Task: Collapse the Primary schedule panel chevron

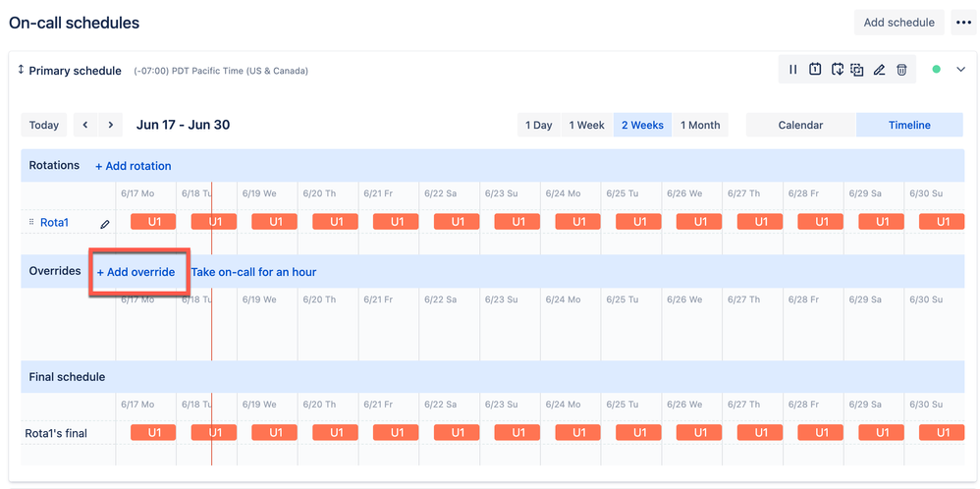Action: (961, 70)
